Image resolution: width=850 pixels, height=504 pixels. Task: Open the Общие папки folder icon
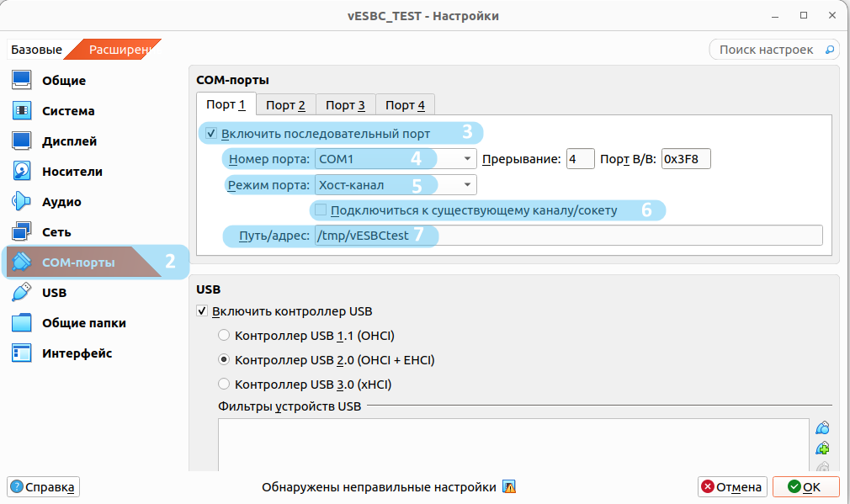tap(22, 323)
